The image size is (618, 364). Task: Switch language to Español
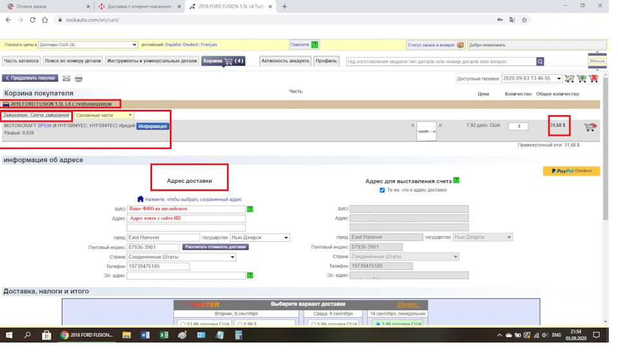pos(173,44)
